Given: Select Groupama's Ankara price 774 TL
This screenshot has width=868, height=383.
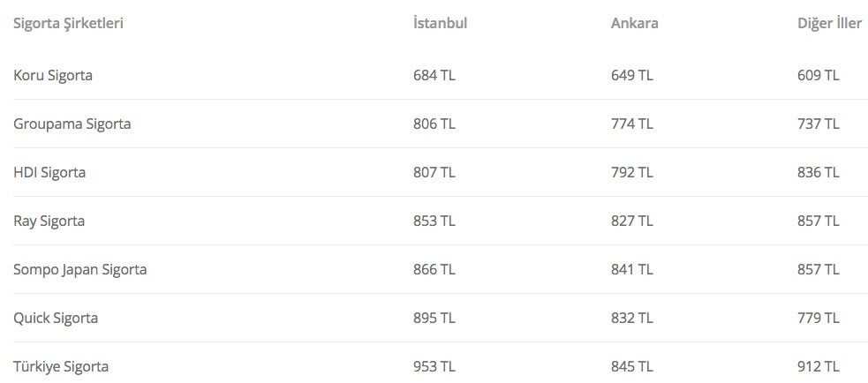Looking at the screenshot, I should pyautogui.click(x=632, y=124).
